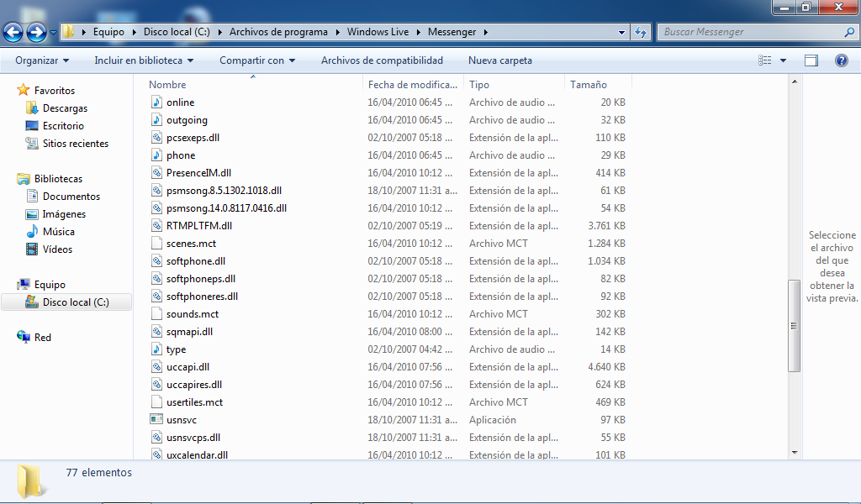Open the Música library
This screenshot has height=504, width=861.
[x=58, y=232]
